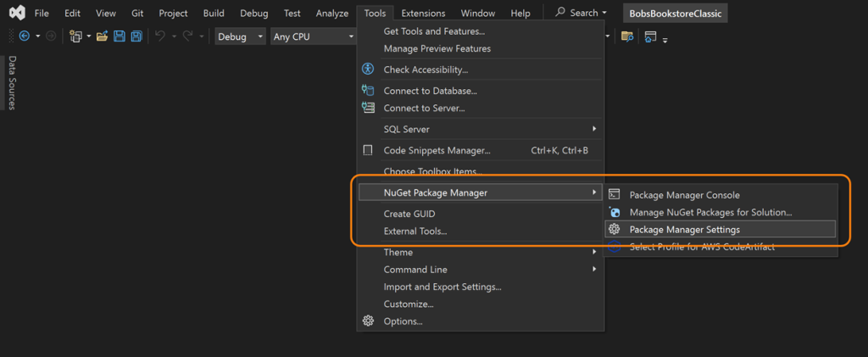Viewport: 868px width, 357px height.
Task: Expand the Command Line submenu
Action: pos(594,269)
